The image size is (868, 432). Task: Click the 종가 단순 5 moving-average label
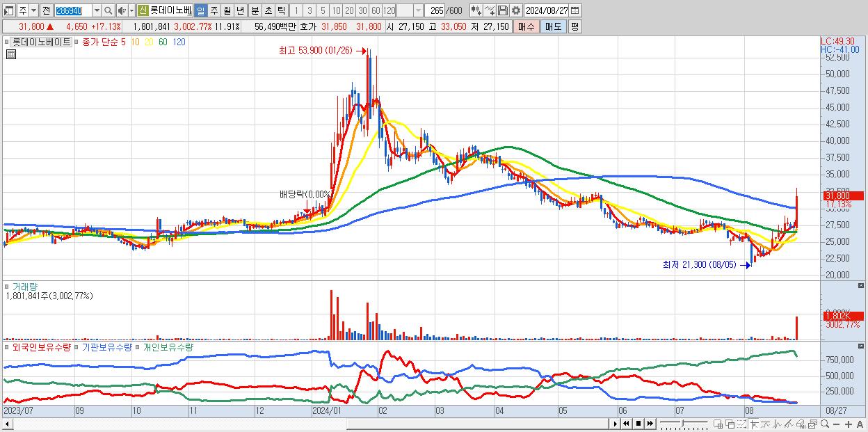click(x=104, y=42)
